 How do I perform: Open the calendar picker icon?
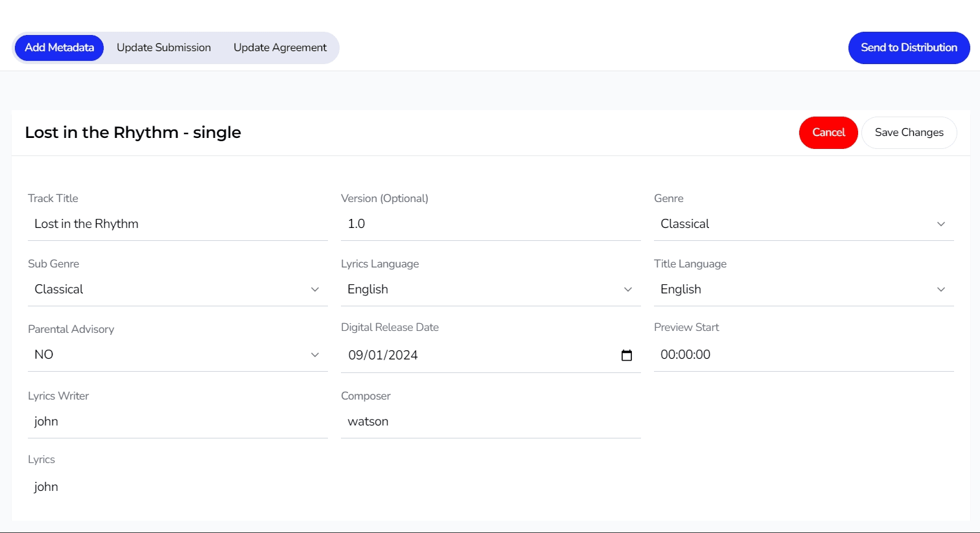point(626,355)
